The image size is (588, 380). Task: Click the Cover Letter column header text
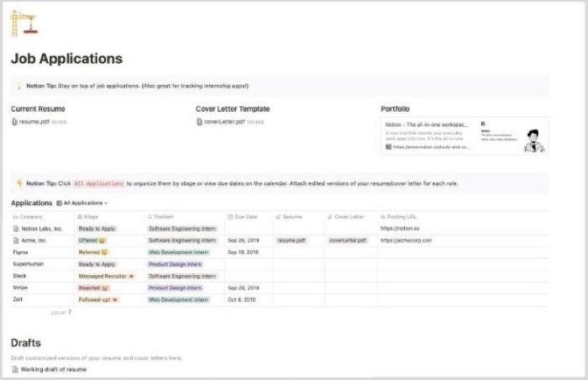pos(349,217)
